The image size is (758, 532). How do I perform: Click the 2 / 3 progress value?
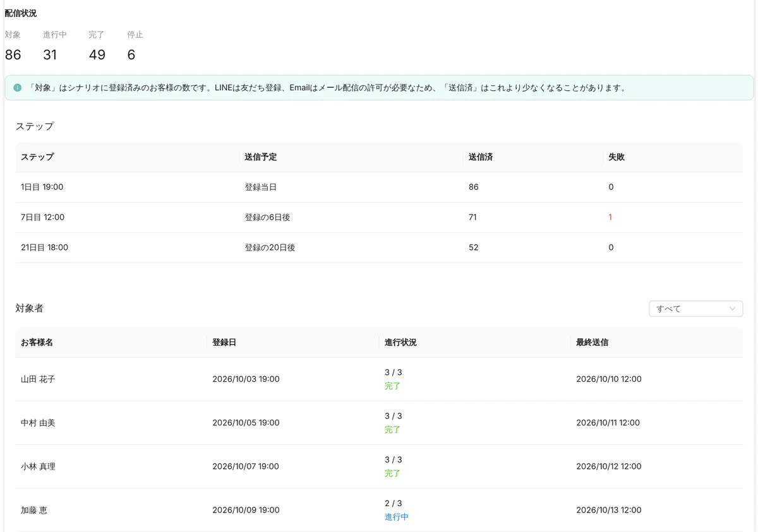click(394, 503)
